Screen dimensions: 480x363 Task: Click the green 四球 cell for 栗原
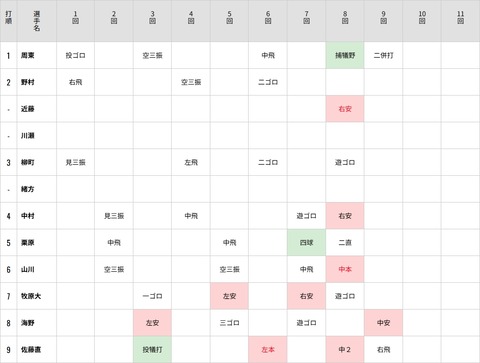[306, 243]
